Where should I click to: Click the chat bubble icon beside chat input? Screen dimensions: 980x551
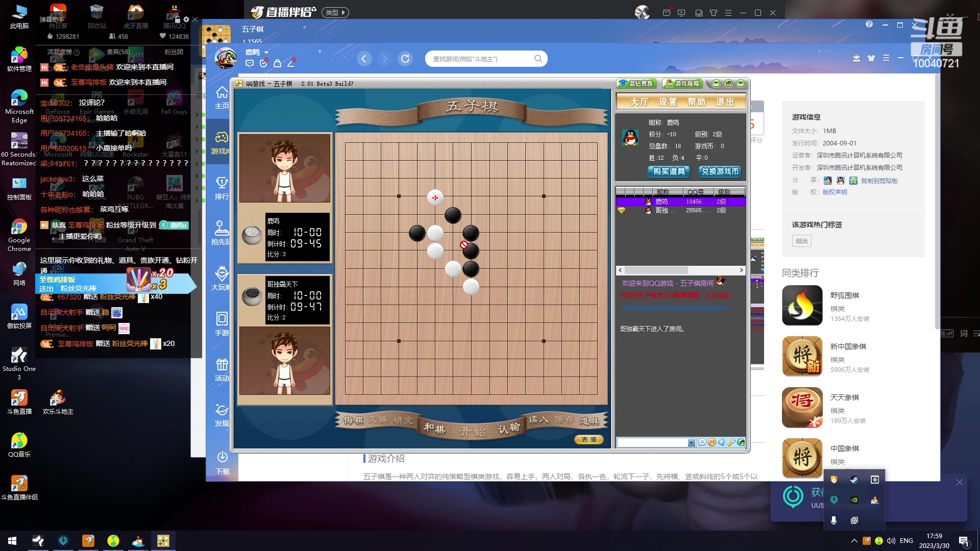pos(702,442)
